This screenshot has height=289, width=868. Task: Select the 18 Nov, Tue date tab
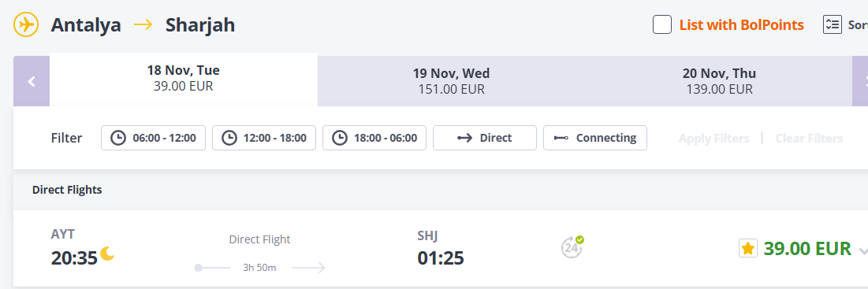click(x=183, y=79)
